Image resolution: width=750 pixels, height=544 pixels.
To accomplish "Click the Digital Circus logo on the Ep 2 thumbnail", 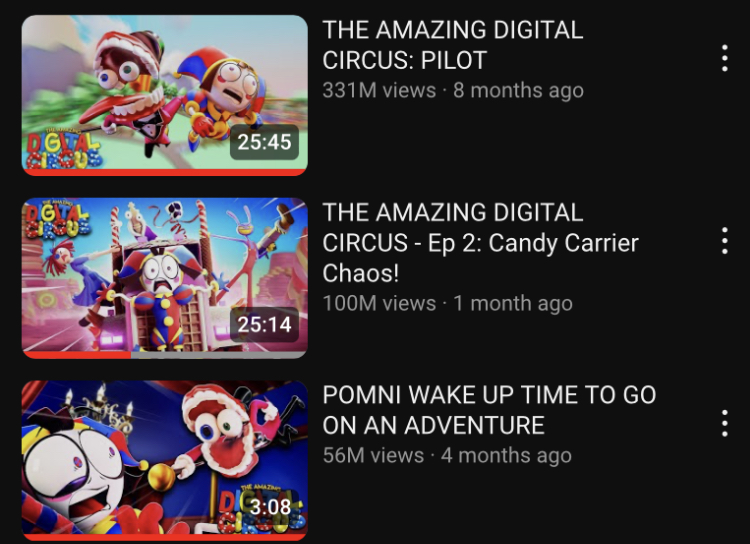I will click(57, 220).
